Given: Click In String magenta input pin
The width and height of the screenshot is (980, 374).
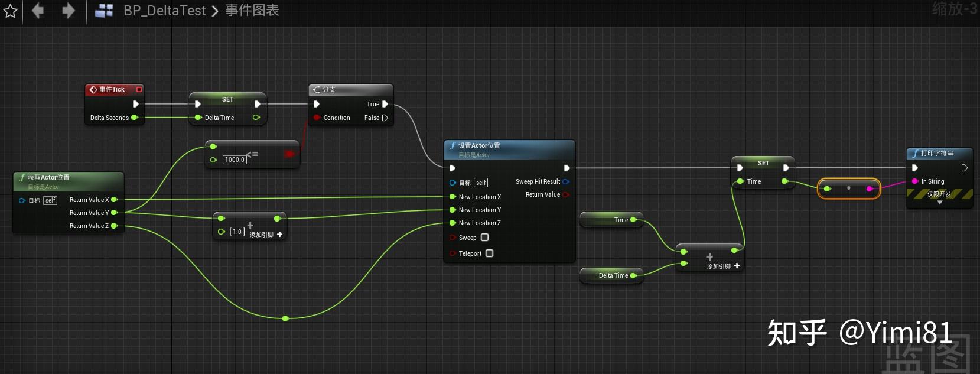Looking at the screenshot, I should coord(915,181).
